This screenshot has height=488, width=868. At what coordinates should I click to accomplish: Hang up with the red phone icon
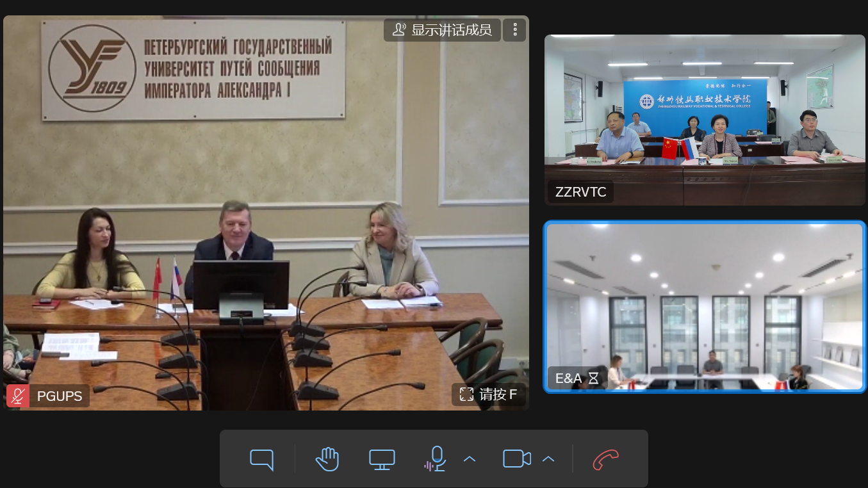[606, 459]
